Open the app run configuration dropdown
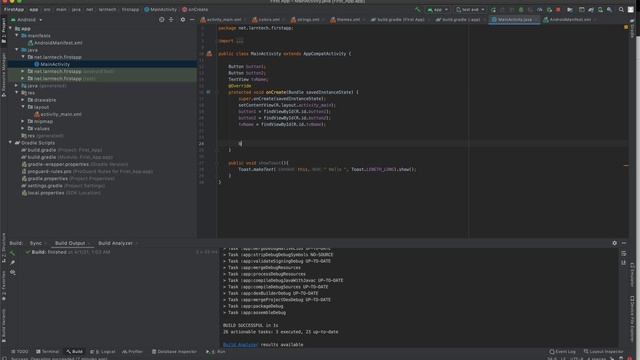This screenshot has height=360, width=640. pos(438,9)
